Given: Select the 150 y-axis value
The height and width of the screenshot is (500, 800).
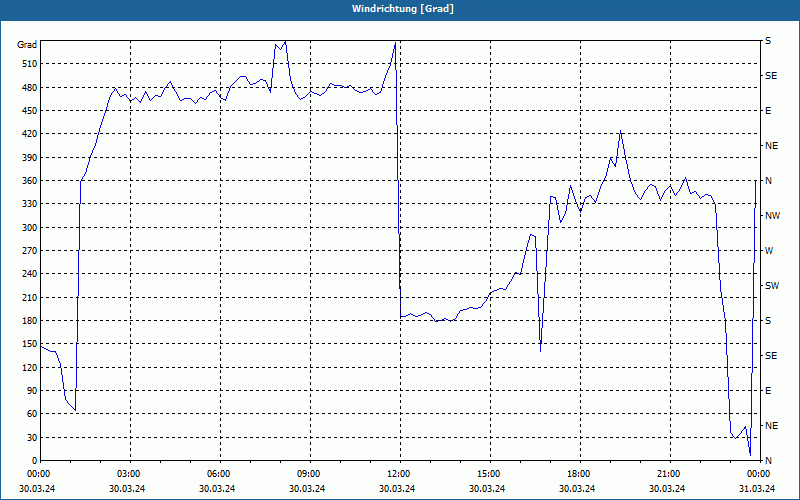Looking at the screenshot, I should tap(30, 344).
